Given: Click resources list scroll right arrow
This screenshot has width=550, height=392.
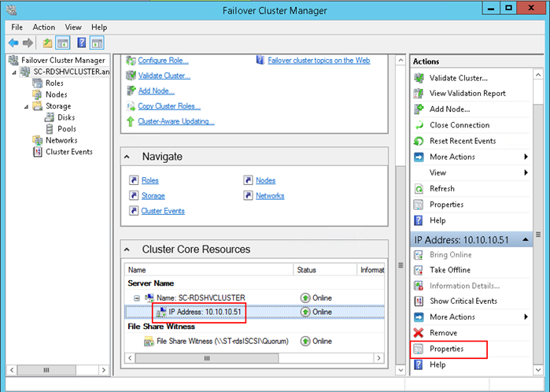Looking at the screenshot, I should (x=378, y=358).
